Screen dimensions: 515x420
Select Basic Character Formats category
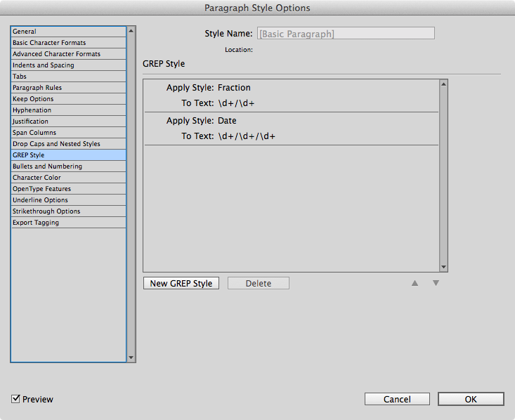[68, 43]
